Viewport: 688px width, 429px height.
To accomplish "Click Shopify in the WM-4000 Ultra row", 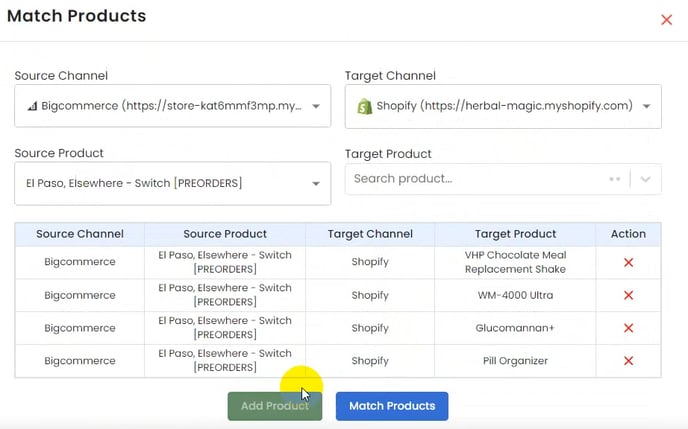I will (370, 295).
